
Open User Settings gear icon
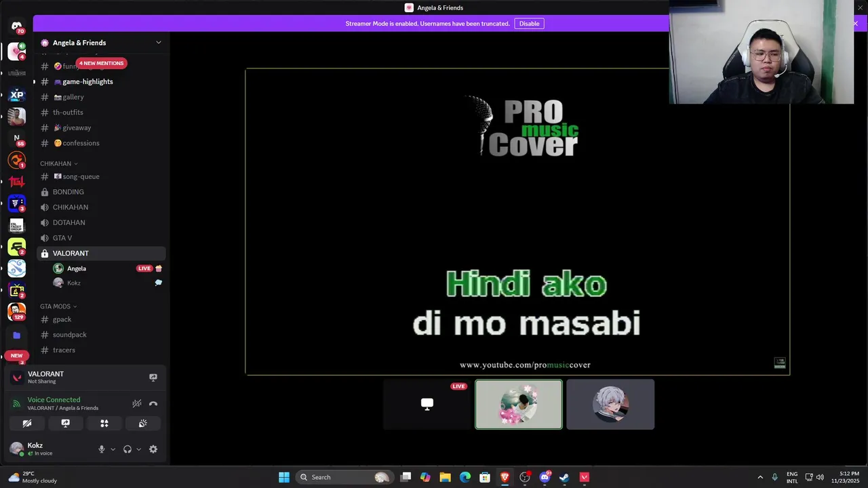pyautogui.click(x=153, y=449)
